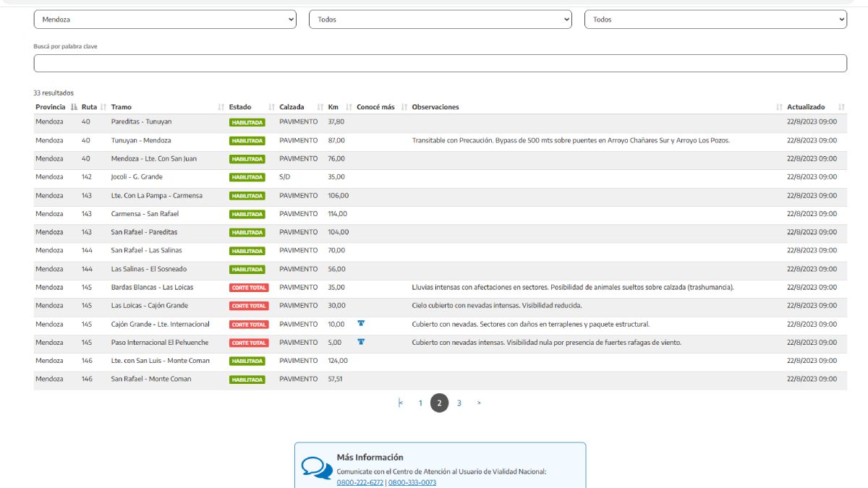
Task: Go to results page 3
Action: 459,403
